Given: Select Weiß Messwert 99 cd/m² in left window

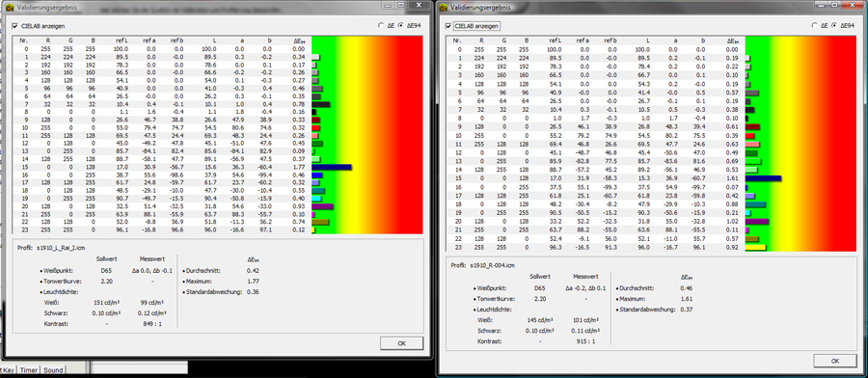Looking at the screenshot, I should click(151, 302).
